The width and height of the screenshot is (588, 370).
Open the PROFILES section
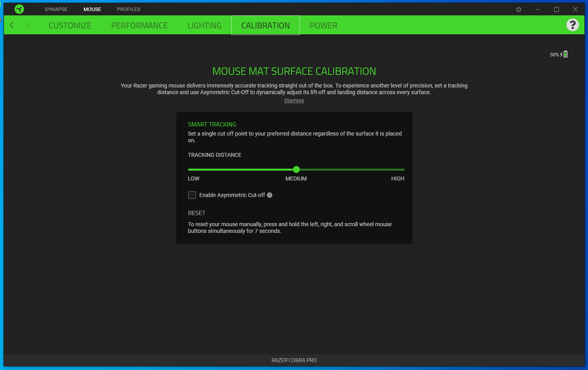coord(128,9)
